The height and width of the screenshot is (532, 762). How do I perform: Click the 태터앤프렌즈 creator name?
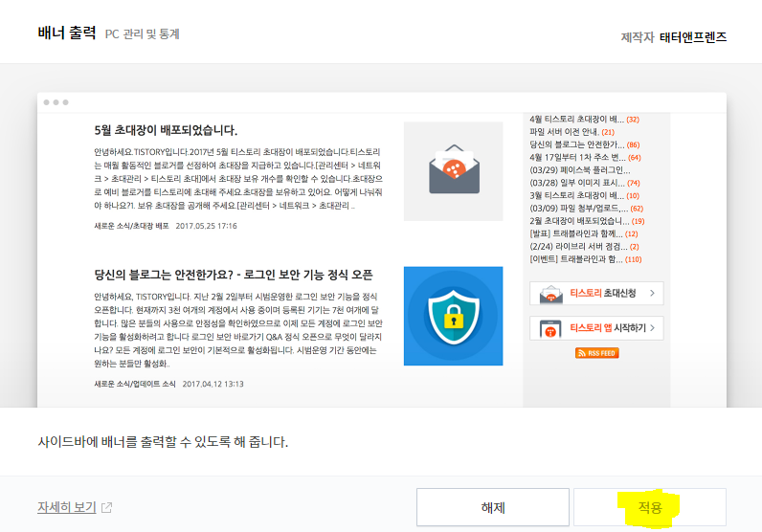692,37
